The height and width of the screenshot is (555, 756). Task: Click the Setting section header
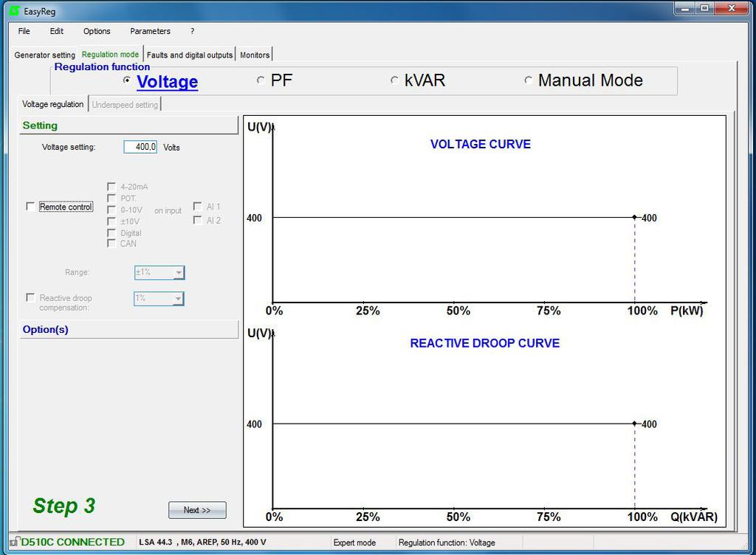pyautogui.click(x=128, y=125)
